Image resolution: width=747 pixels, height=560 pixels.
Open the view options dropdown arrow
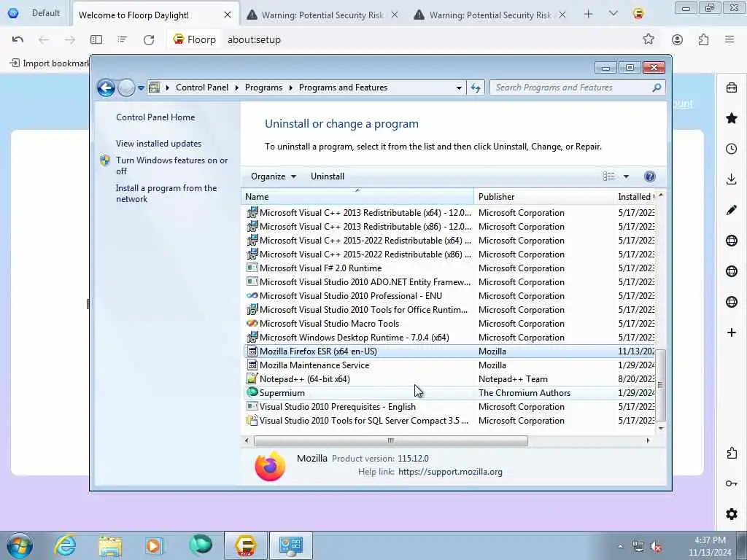pos(626,176)
